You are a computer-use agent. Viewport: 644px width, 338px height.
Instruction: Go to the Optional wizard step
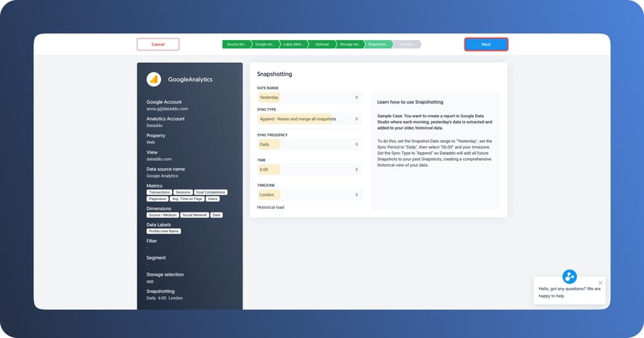[x=321, y=44]
